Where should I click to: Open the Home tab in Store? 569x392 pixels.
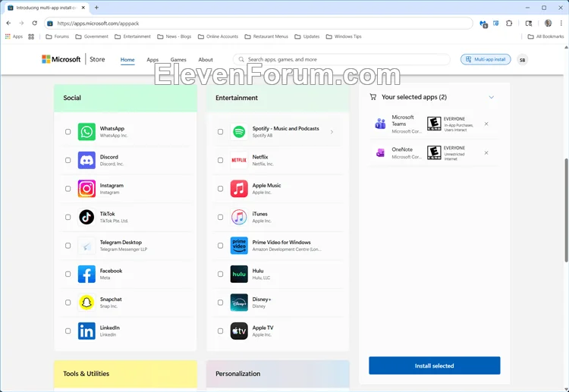pos(127,59)
